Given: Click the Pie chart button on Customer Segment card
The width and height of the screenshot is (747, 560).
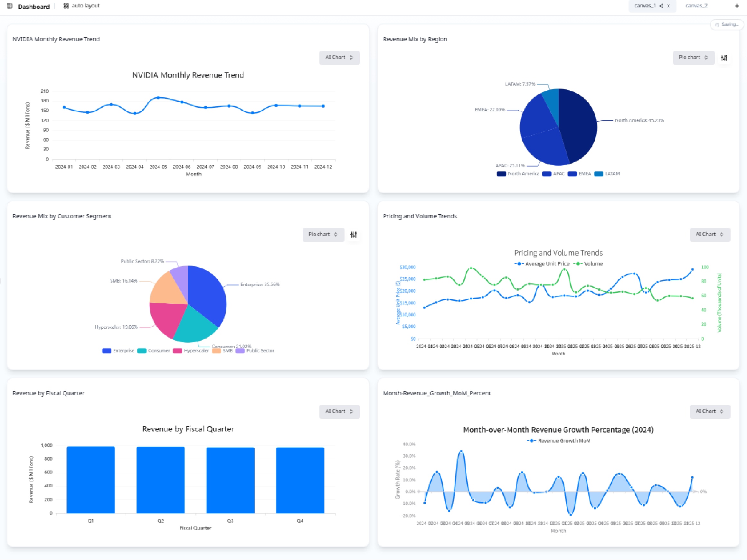Looking at the screenshot, I should click(323, 234).
